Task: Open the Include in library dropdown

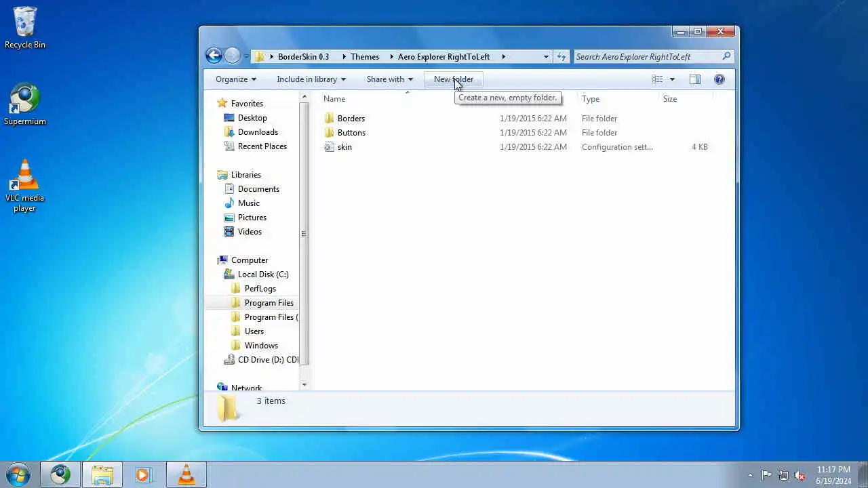Action: pyautogui.click(x=311, y=79)
